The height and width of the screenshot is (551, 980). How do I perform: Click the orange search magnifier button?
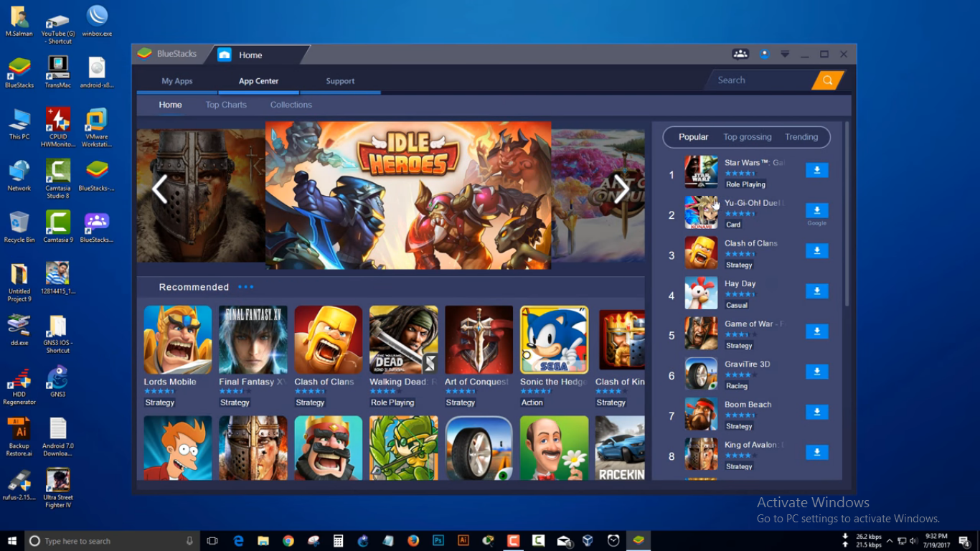(x=827, y=80)
